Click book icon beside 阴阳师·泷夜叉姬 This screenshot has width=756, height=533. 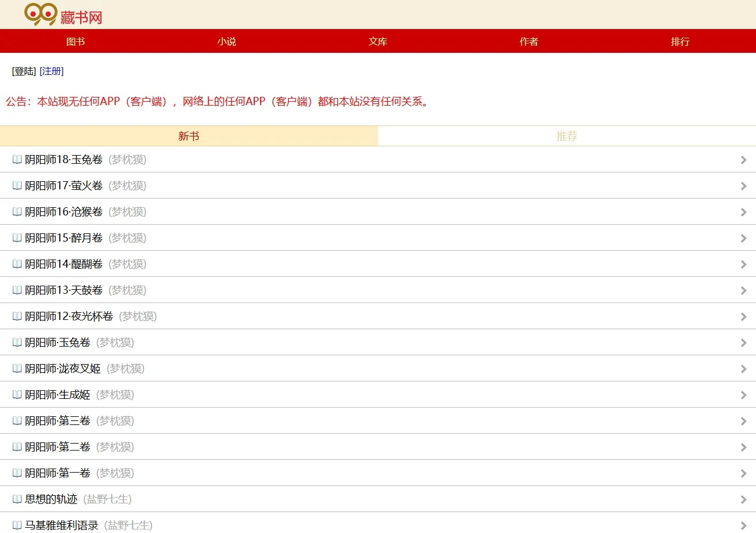point(17,369)
